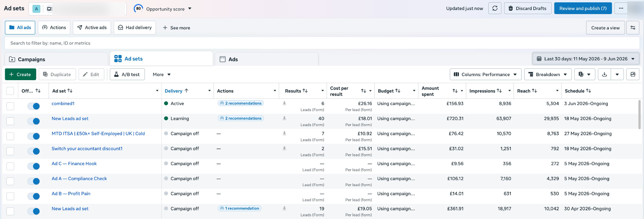Open the Breakdown dropdown
This screenshot has height=219, width=644.
click(x=548, y=74)
